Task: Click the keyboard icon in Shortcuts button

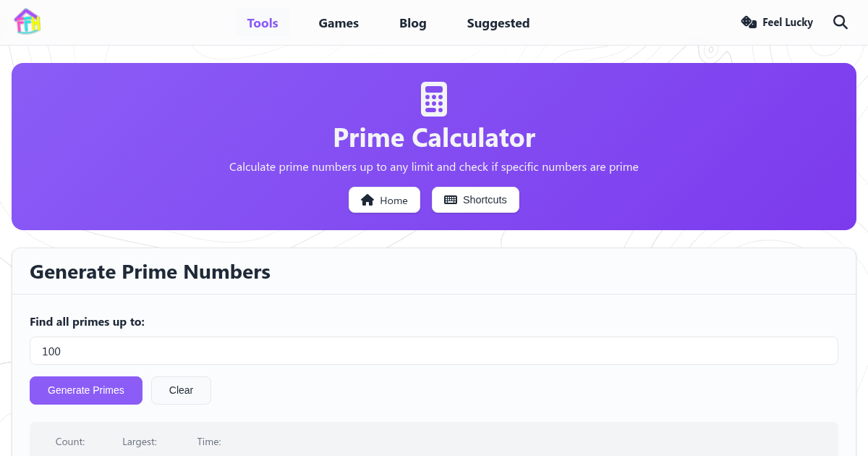Action: click(451, 200)
